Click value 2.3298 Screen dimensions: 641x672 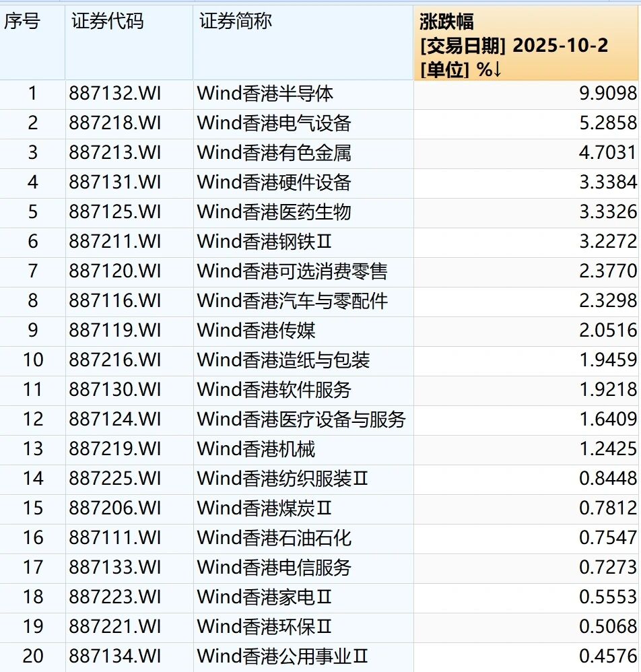608,301
